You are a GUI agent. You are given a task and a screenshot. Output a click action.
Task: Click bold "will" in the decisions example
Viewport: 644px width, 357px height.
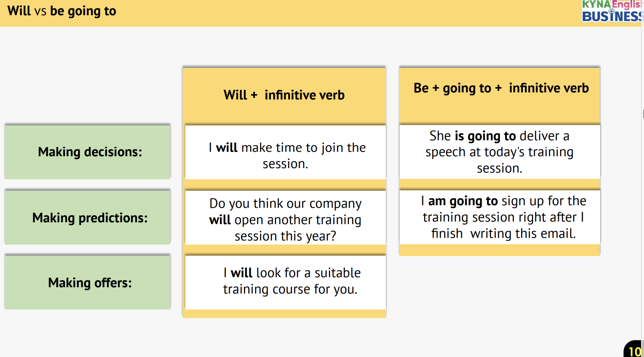pos(227,148)
